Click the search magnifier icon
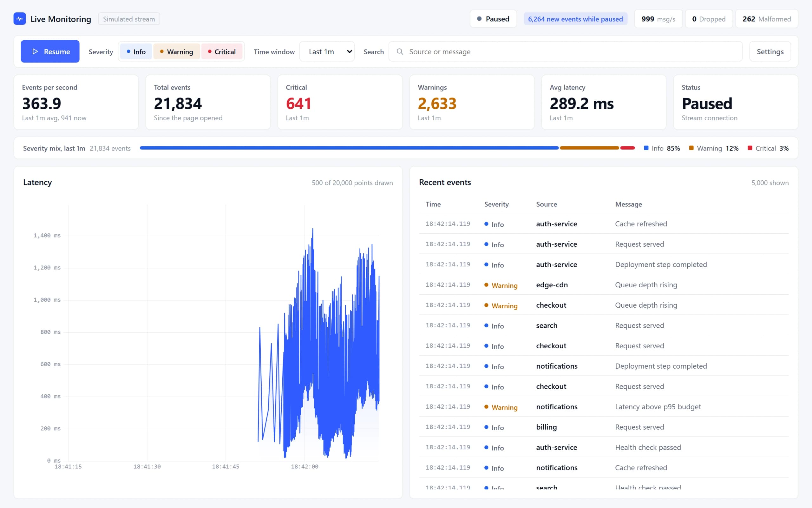The width and height of the screenshot is (812, 508). click(x=400, y=51)
